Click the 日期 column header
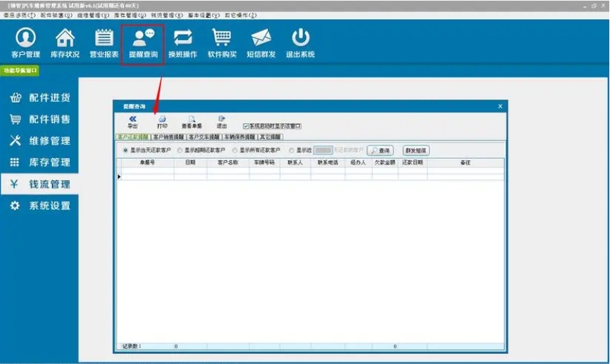This screenshot has width=610, height=364. 190,162
